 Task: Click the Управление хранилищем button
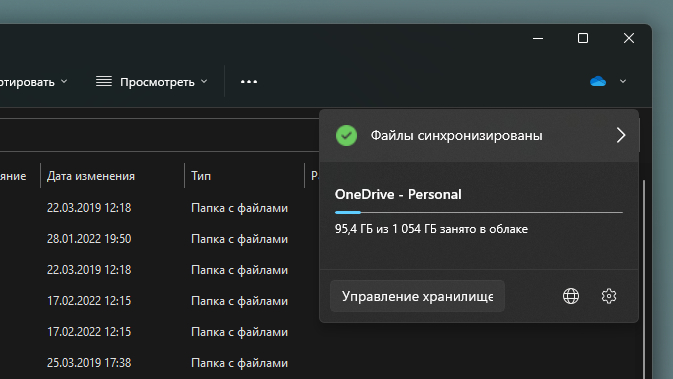point(417,296)
